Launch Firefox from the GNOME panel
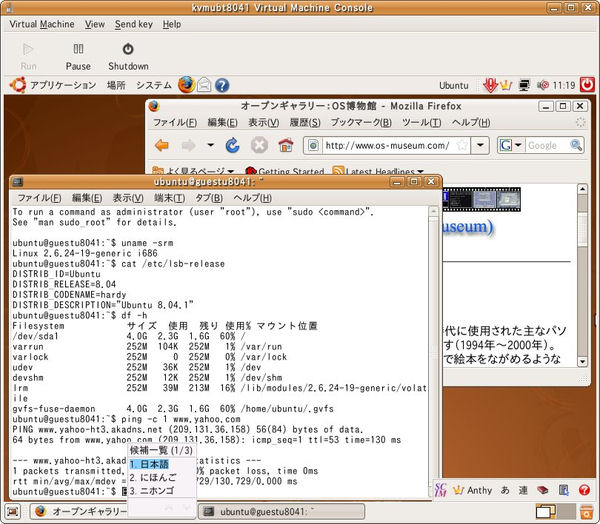Image resolution: width=600 pixels, height=524 pixels. point(186,85)
